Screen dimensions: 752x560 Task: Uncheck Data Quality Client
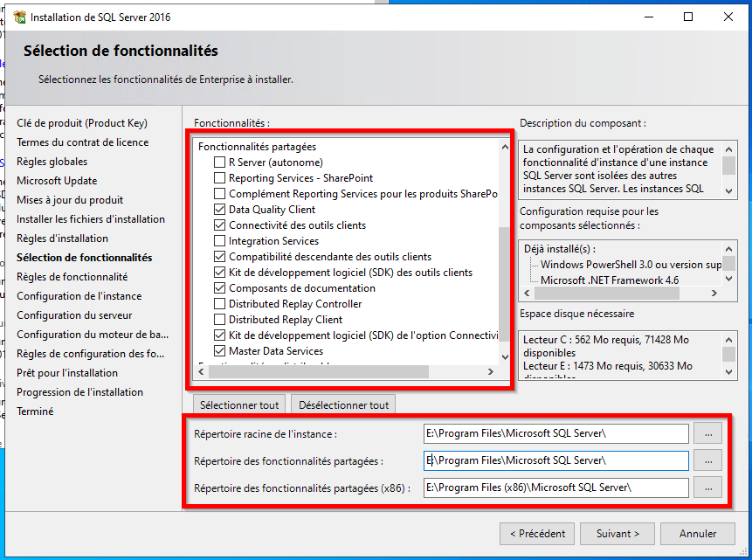(219, 210)
